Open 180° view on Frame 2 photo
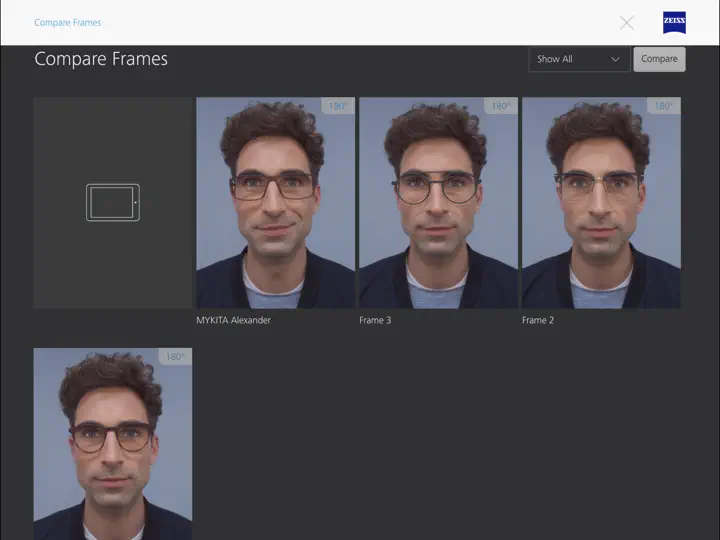The height and width of the screenshot is (540, 720). 664,106
